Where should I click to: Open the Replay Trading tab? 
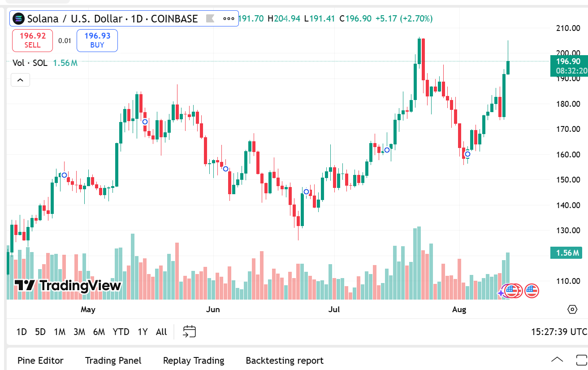pos(194,361)
